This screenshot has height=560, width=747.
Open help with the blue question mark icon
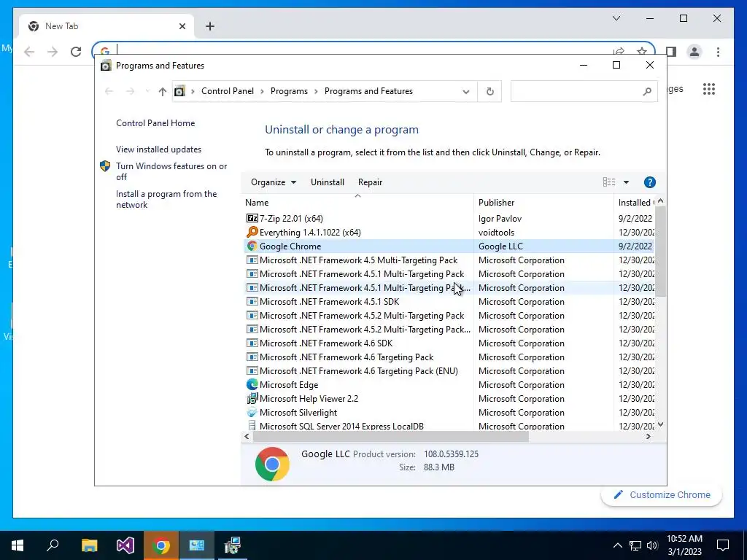(649, 182)
